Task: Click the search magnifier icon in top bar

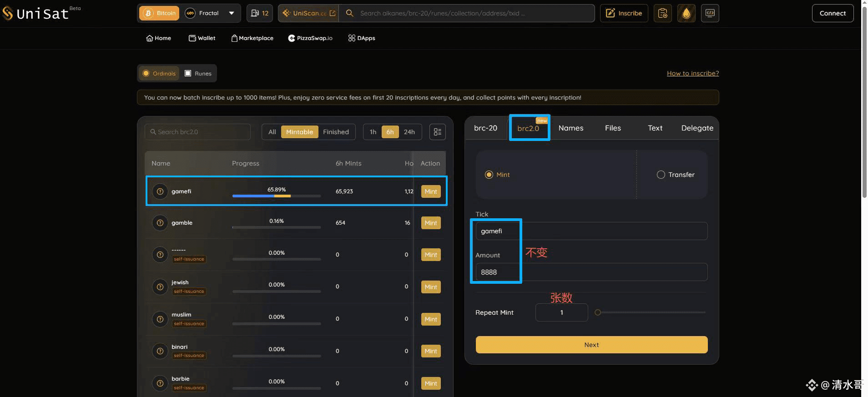Action: (349, 13)
